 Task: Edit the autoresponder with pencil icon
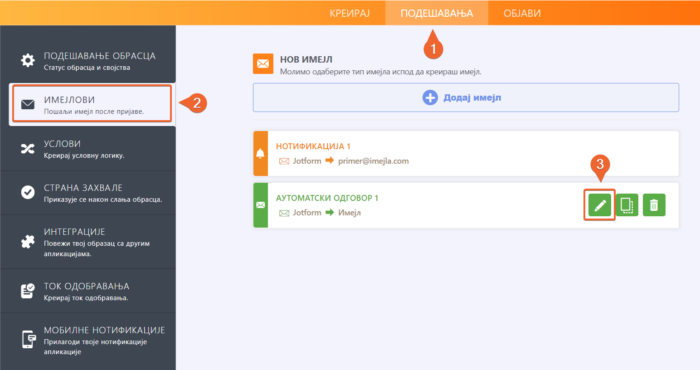(600, 205)
